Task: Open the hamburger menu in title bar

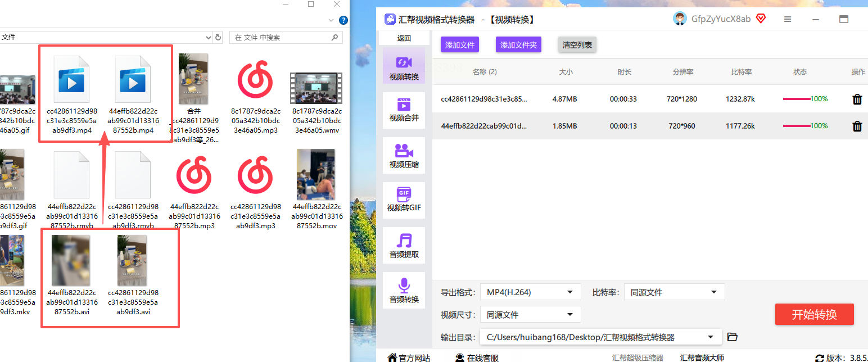Action: (x=788, y=19)
